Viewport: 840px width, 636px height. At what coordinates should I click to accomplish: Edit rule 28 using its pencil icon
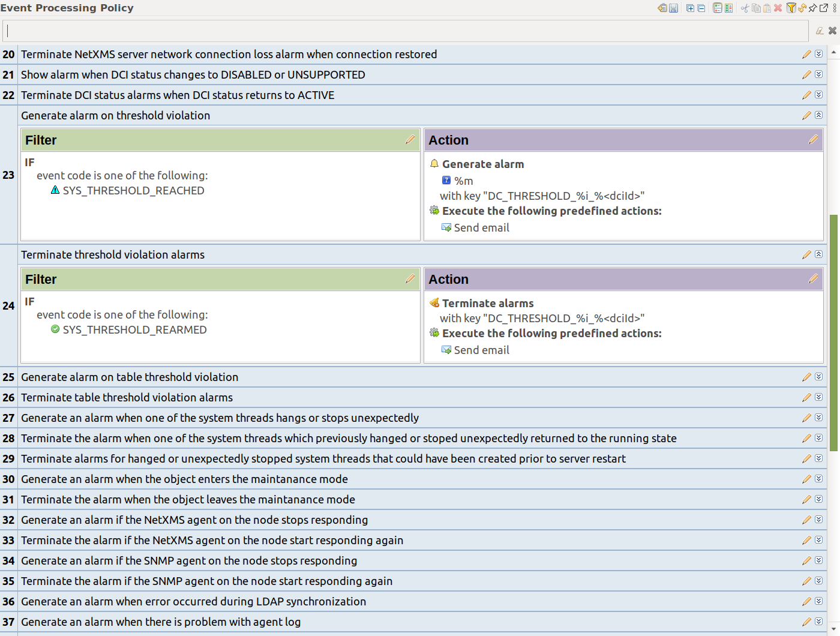[806, 439]
